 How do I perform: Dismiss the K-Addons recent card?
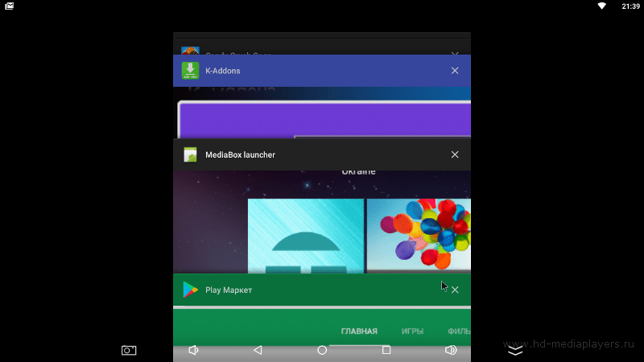455,71
